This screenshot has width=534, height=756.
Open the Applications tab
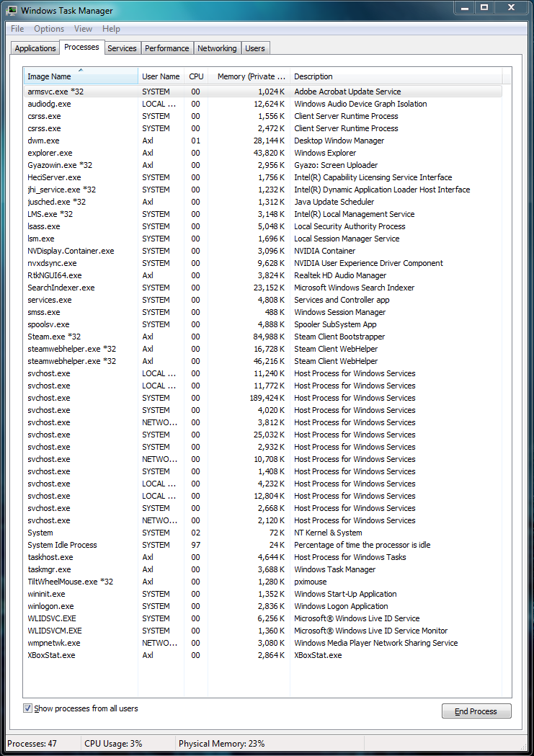click(35, 48)
